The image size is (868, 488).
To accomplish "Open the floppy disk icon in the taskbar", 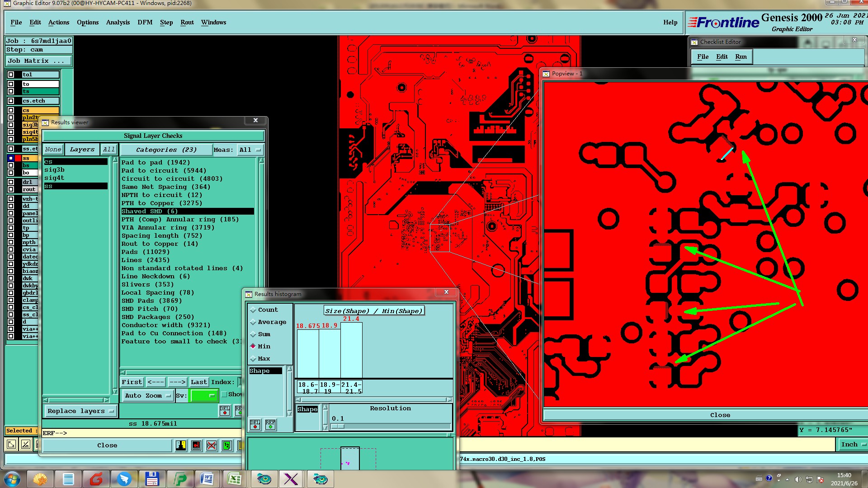I will pyautogui.click(x=152, y=479).
